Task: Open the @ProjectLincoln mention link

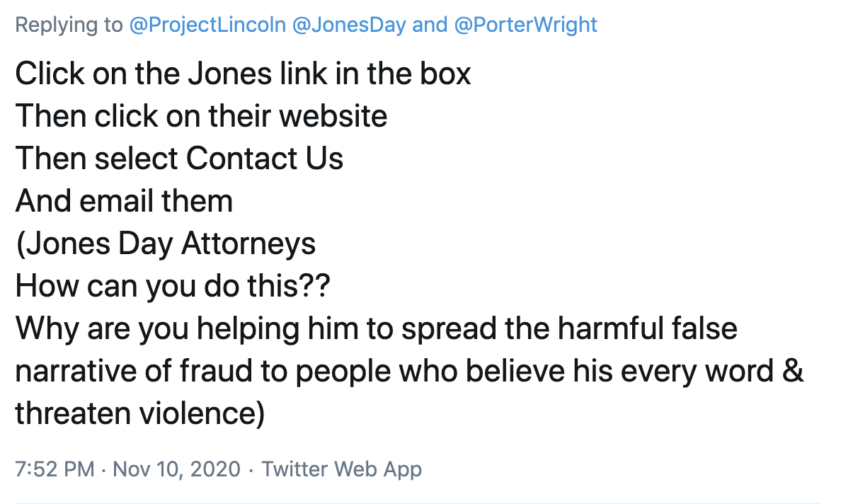Action: click(x=207, y=25)
